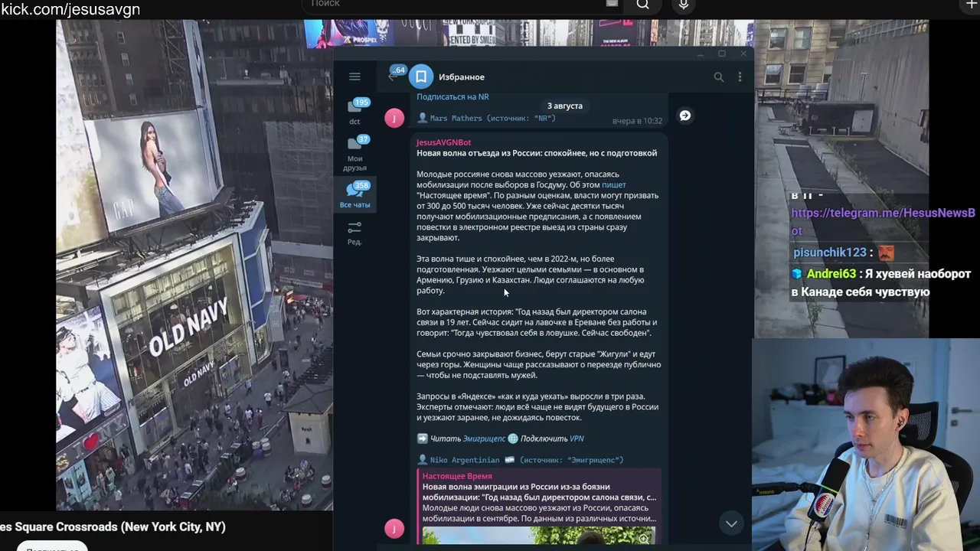Click the telegram.me/HesusNewsBot overlay link

(x=883, y=221)
